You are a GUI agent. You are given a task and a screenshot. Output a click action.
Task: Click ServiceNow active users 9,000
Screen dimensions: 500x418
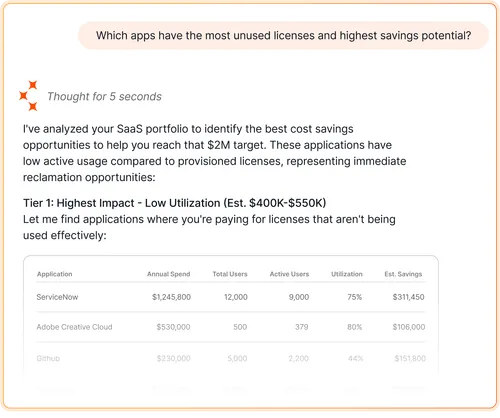(299, 297)
